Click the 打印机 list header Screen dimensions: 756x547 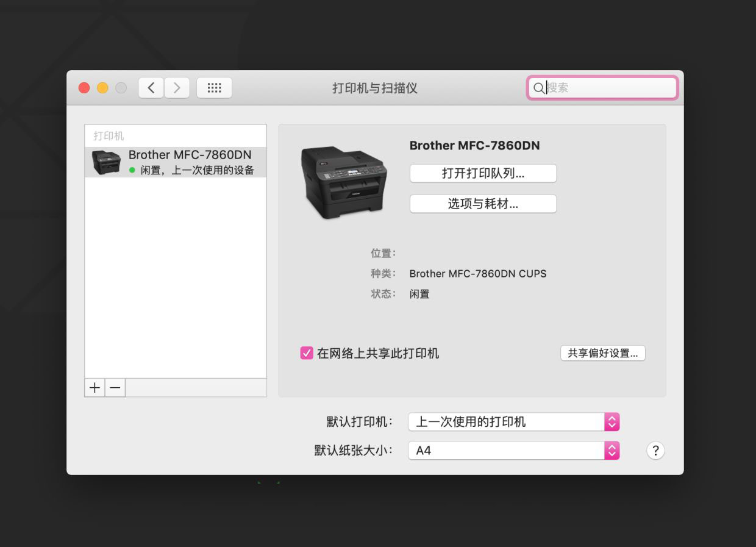[109, 136]
